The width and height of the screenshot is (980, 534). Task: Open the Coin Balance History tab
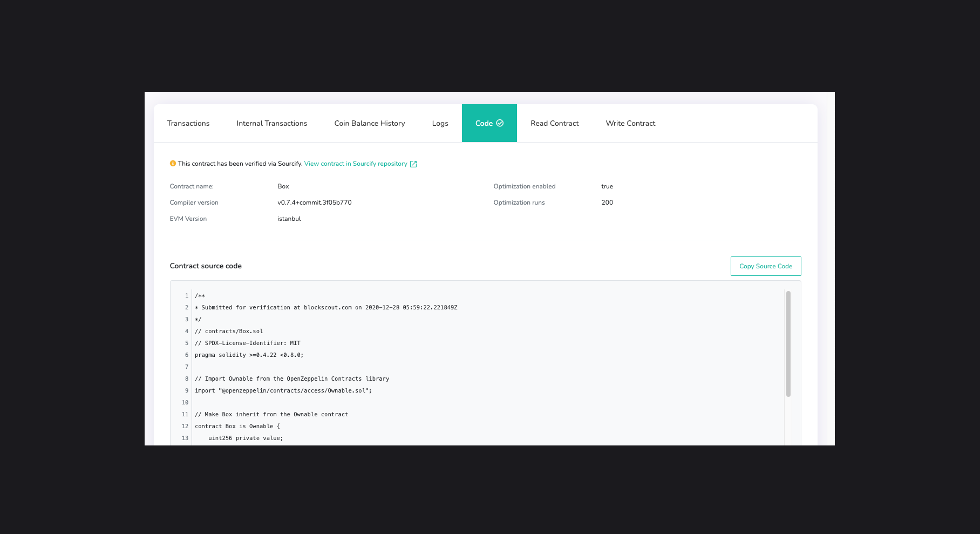(x=369, y=123)
